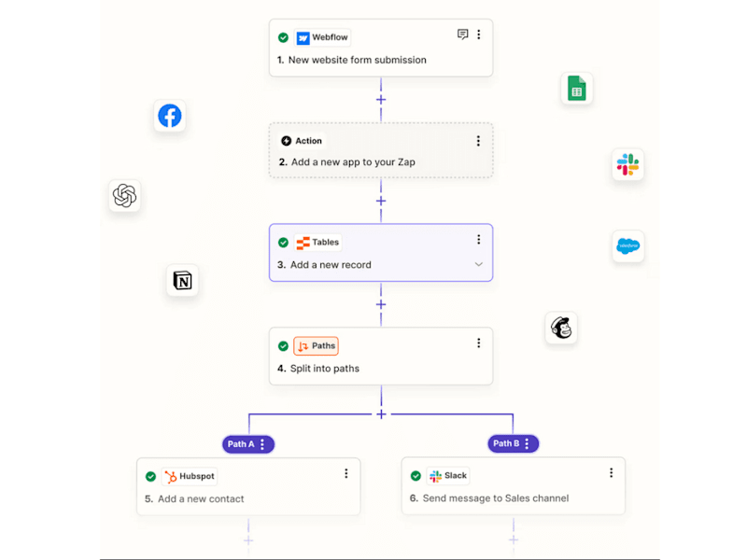Open step 3 Add a new record
The image size is (747, 560).
[381, 253]
